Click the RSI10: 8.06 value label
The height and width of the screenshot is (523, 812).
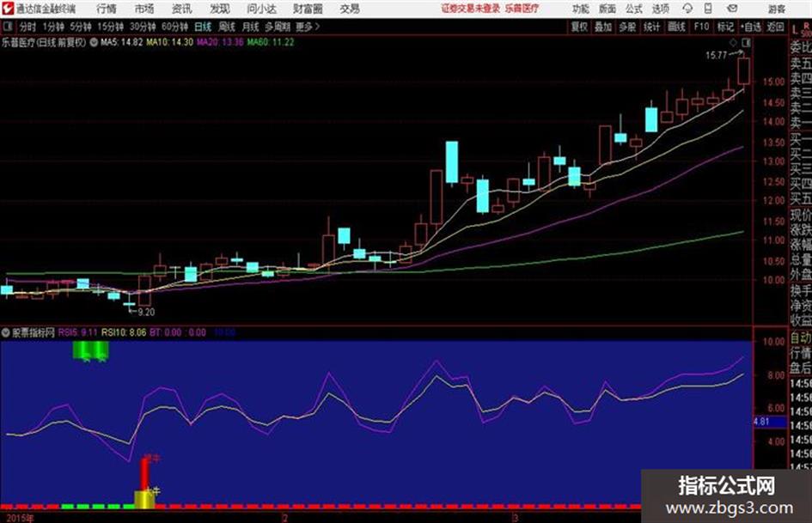point(124,332)
